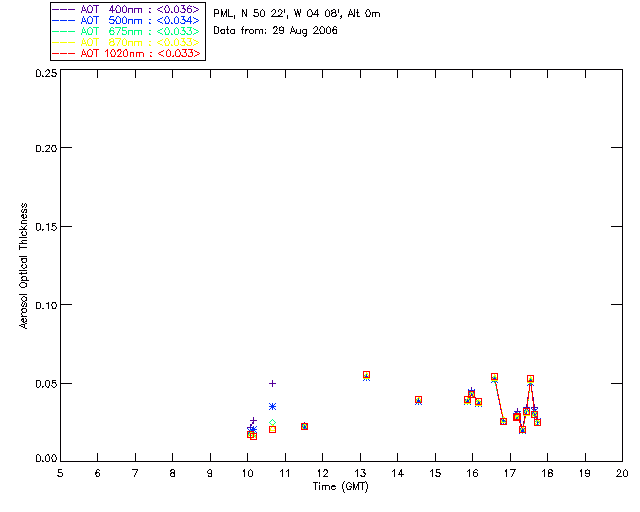Click the AOT 870nm legend entry
The width and height of the screenshot is (640, 512).
[127, 42]
